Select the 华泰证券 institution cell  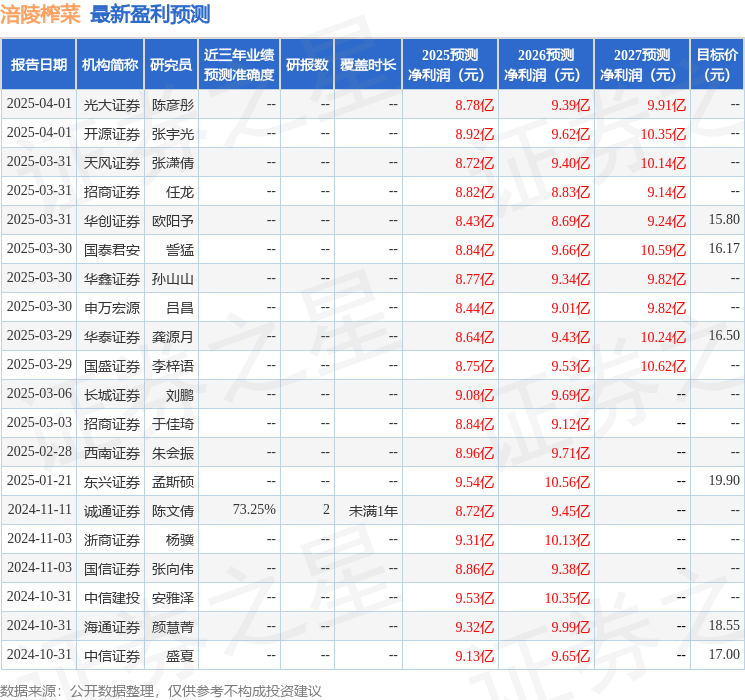click(x=112, y=337)
